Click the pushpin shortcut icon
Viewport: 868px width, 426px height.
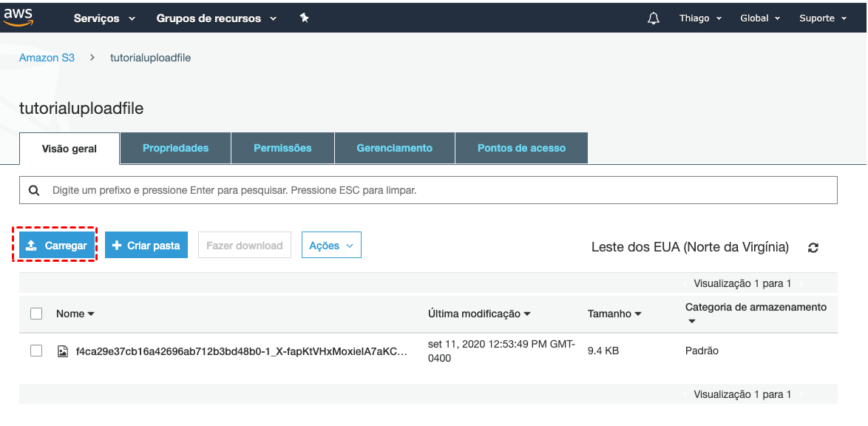coord(304,18)
